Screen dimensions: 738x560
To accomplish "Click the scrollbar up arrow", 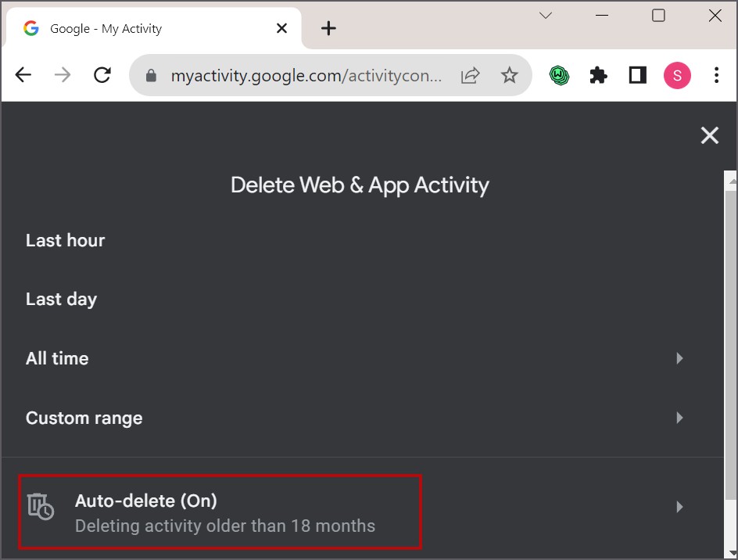I will tap(733, 181).
